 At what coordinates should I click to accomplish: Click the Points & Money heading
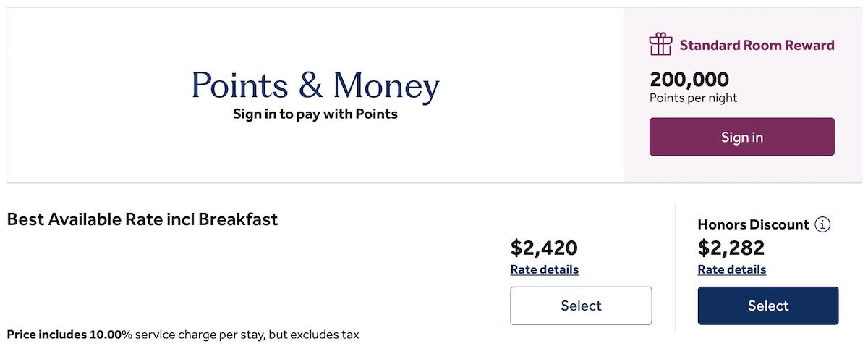coord(315,86)
